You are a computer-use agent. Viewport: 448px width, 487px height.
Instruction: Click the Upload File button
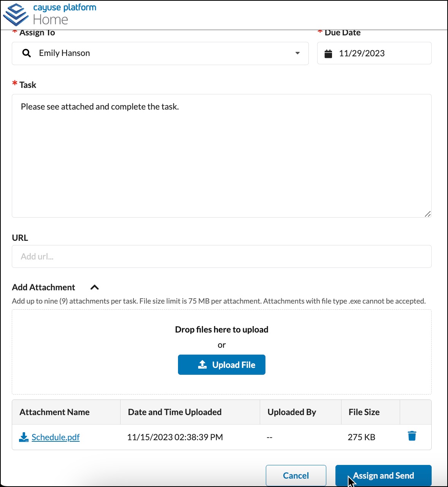pos(222,365)
